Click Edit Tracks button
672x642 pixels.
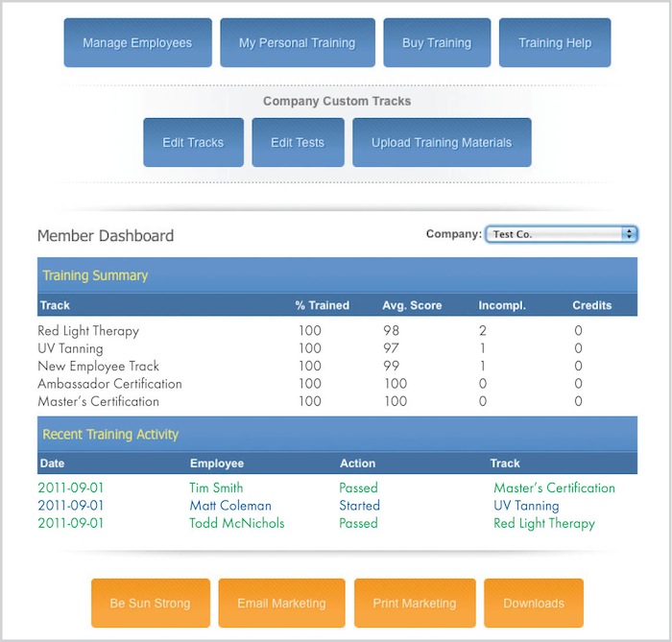(193, 143)
